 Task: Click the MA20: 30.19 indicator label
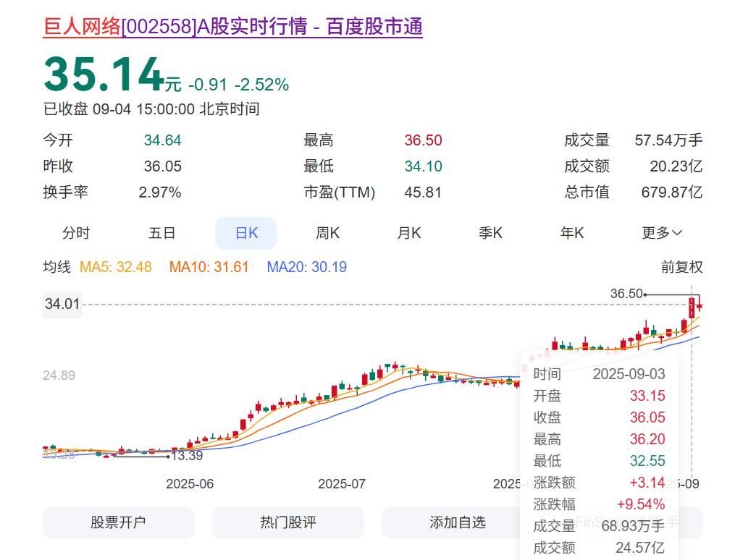(306, 267)
